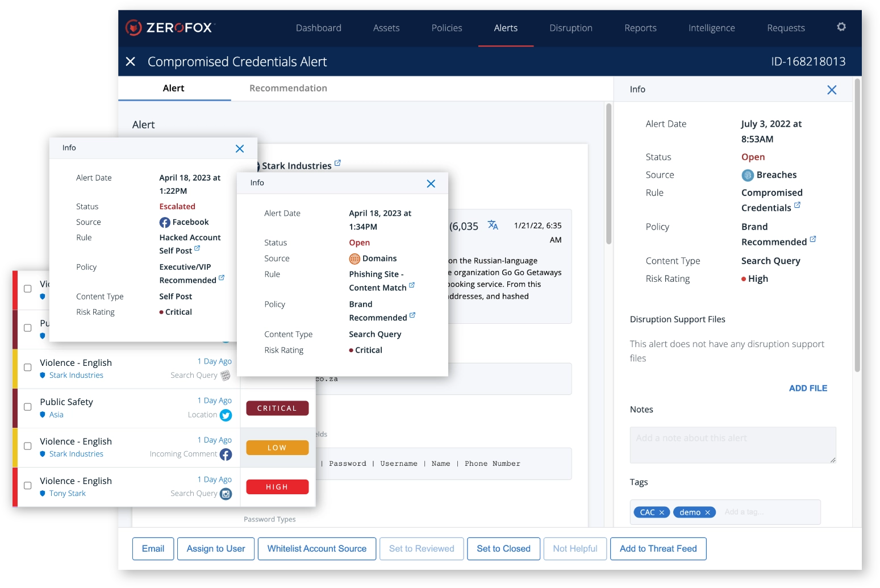Check the checkbox on the Public Safety Asia alert
This screenshot has height=588, width=880.
(x=27, y=407)
